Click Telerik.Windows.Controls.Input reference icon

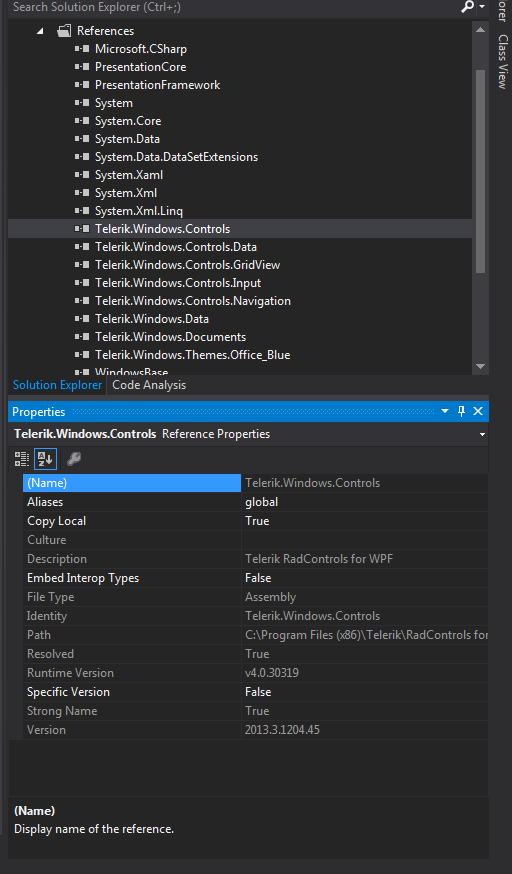[82, 283]
